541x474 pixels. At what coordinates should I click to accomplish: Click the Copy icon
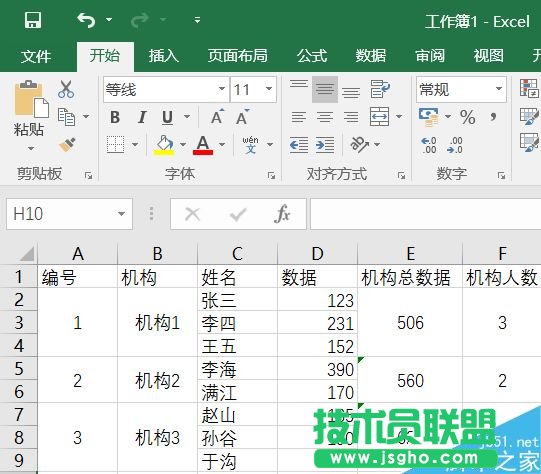coord(66,117)
